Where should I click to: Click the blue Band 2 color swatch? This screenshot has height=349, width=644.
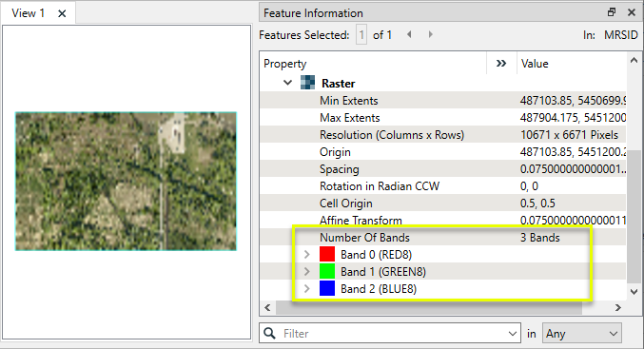click(x=327, y=288)
